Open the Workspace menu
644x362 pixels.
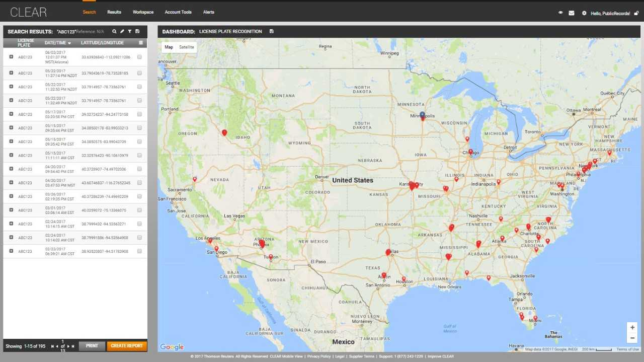point(143,12)
